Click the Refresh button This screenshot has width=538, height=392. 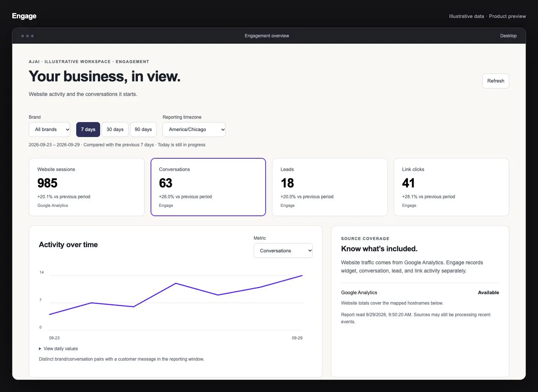[495, 81]
